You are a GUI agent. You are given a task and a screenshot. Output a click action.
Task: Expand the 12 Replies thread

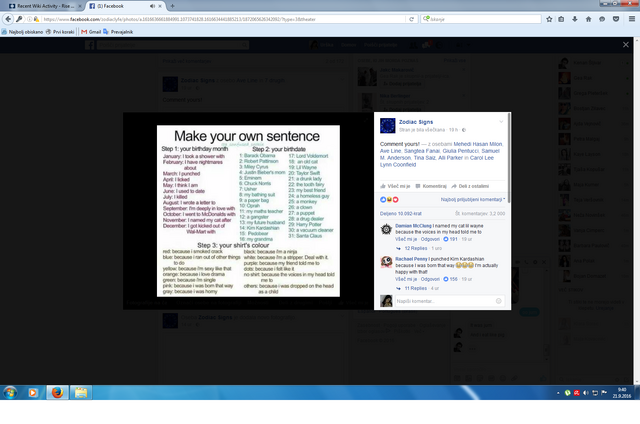point(416,248)
